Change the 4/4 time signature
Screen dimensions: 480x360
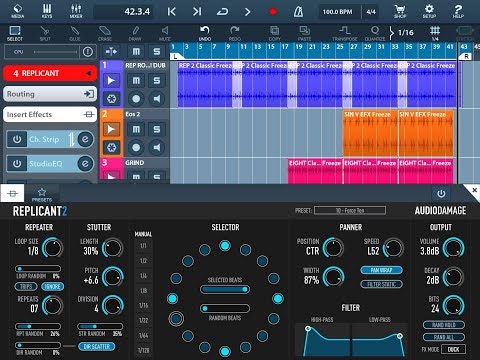point(371,12)
